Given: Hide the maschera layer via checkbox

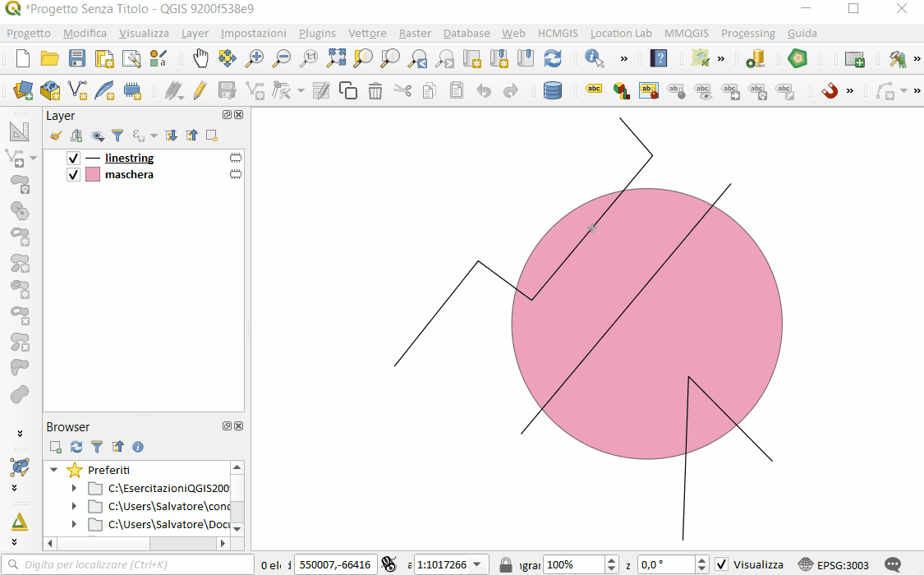Looking at the screenshot, I should coord(74,175).
